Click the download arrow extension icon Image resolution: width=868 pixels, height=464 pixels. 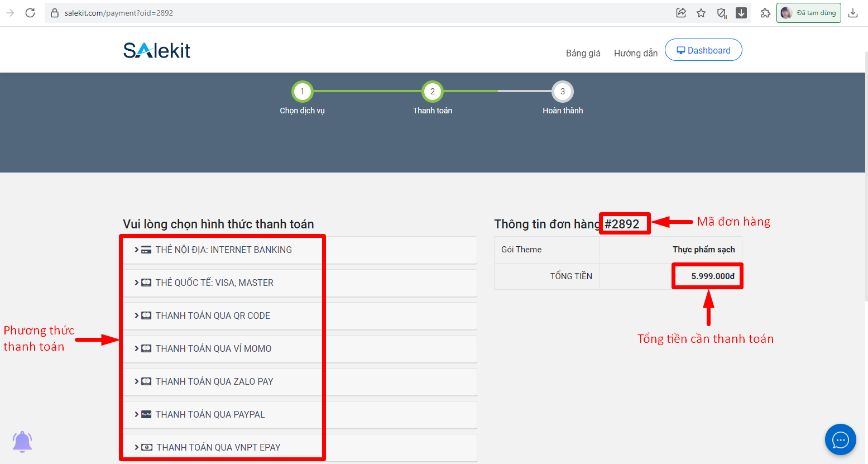[741, 13]
